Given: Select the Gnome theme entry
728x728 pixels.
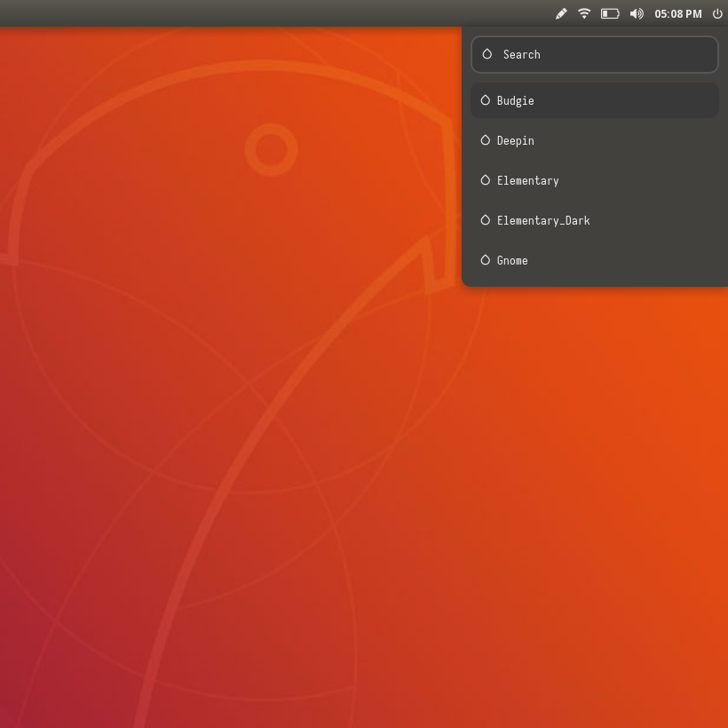Looking at the screenshot, I should [594, 260].
